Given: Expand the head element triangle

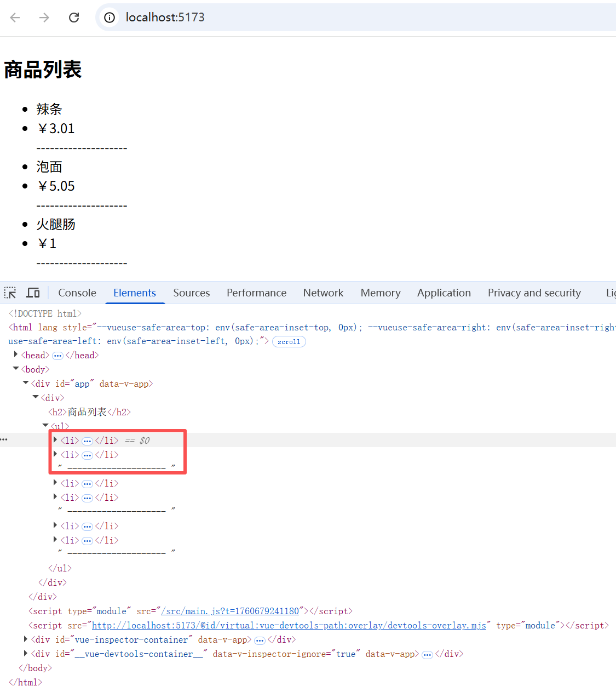Looking at the screenshot, I should point(16,354).
